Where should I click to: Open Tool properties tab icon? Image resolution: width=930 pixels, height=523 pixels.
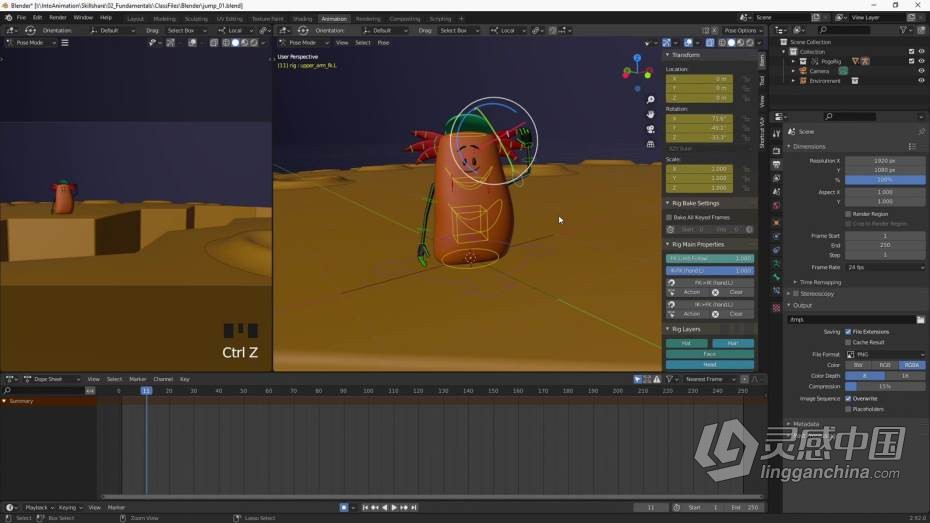[776, 134]
